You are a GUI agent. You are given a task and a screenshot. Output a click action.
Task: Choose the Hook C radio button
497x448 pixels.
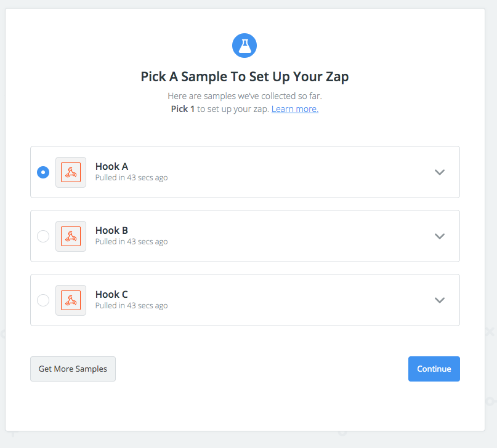[x=43, y=300]
